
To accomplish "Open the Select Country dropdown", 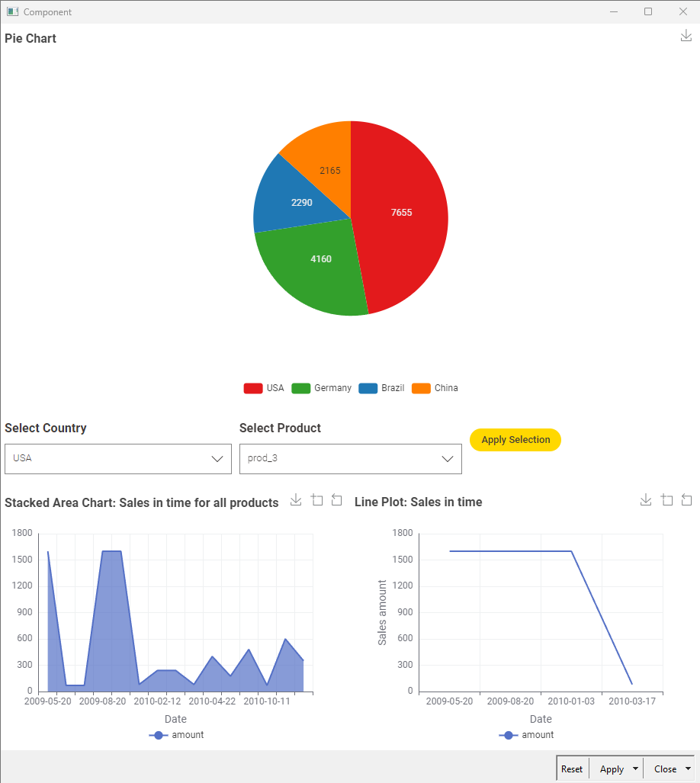I will (x=118, y=459).
